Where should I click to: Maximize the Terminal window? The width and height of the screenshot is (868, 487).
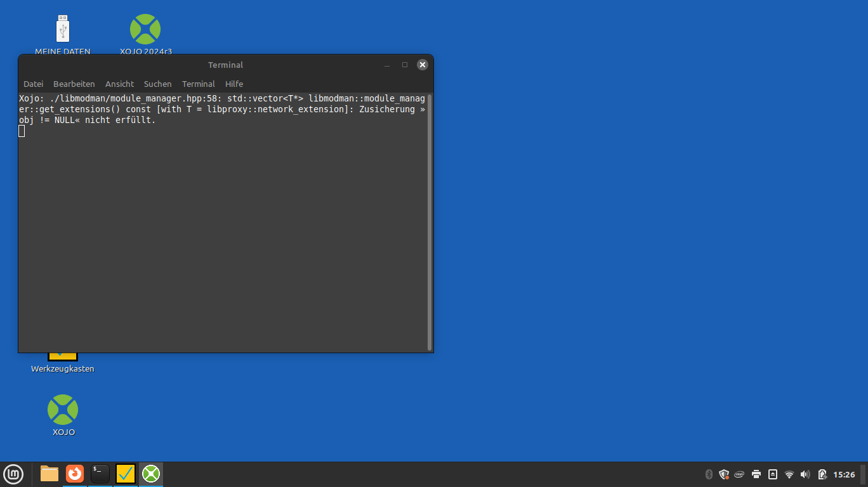click(405, 65)
